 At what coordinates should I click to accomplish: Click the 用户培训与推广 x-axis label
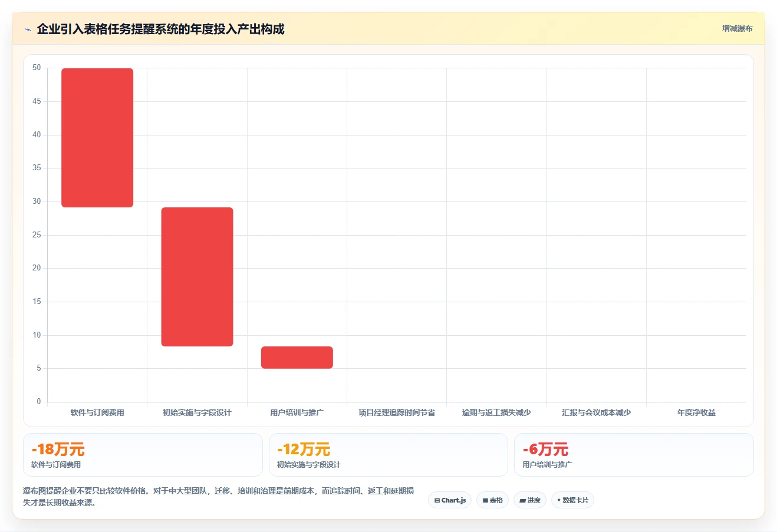297,412
